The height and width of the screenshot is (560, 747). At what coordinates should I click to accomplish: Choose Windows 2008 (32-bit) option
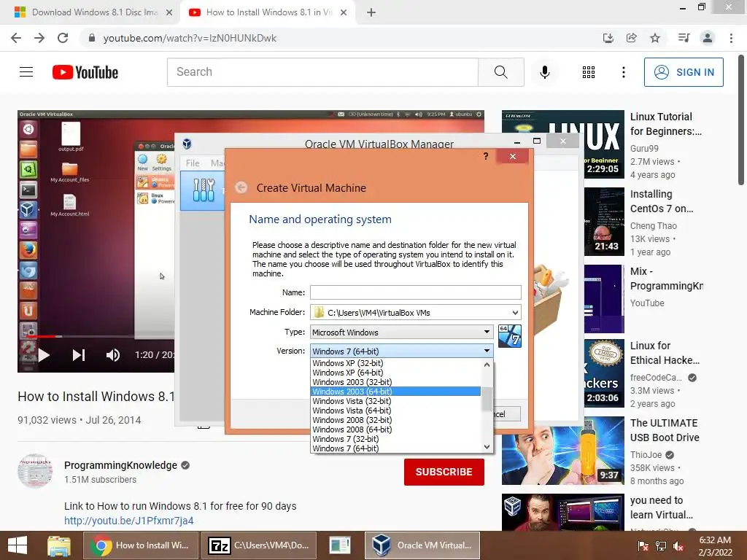tap(395, 420)
